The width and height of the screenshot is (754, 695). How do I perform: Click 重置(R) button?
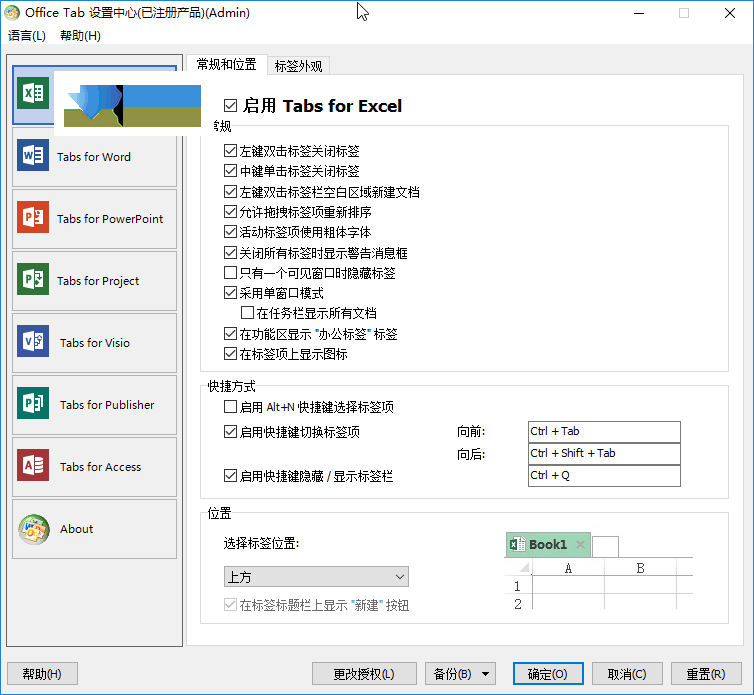coord(706,674)
